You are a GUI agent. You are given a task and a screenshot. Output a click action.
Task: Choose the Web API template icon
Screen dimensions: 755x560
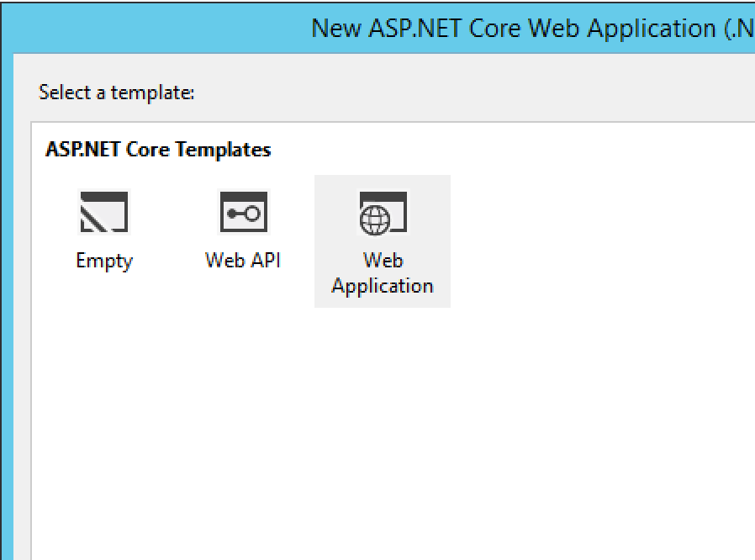pos(243,212)
